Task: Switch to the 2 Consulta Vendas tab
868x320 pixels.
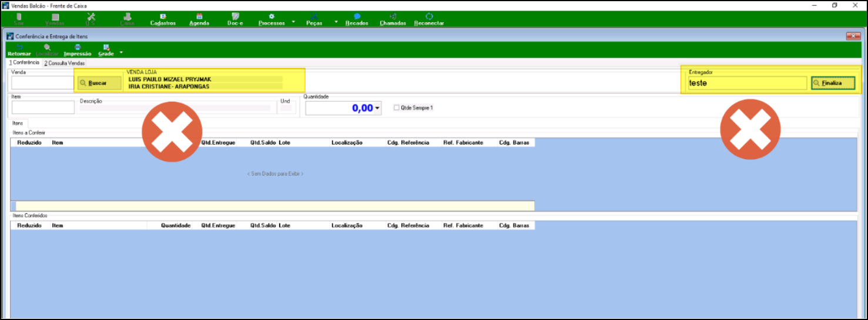Action: [x=65, y=63]
